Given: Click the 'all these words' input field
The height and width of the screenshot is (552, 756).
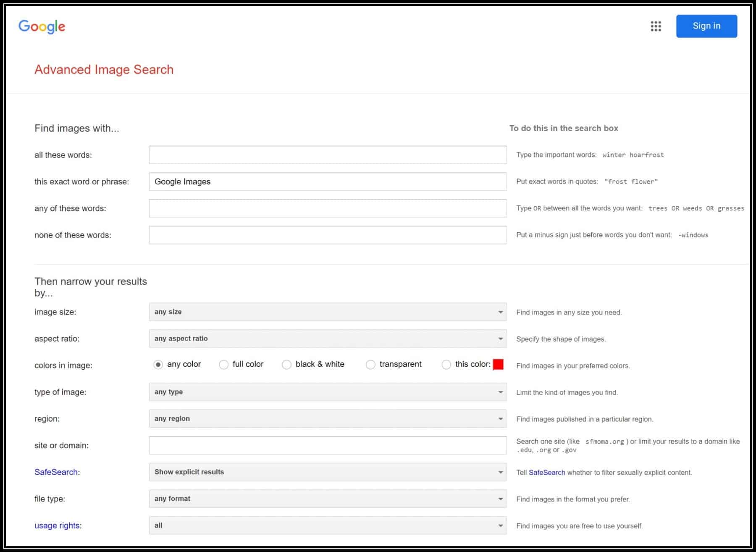Looking at the screenshot, I should click(328, 155).
